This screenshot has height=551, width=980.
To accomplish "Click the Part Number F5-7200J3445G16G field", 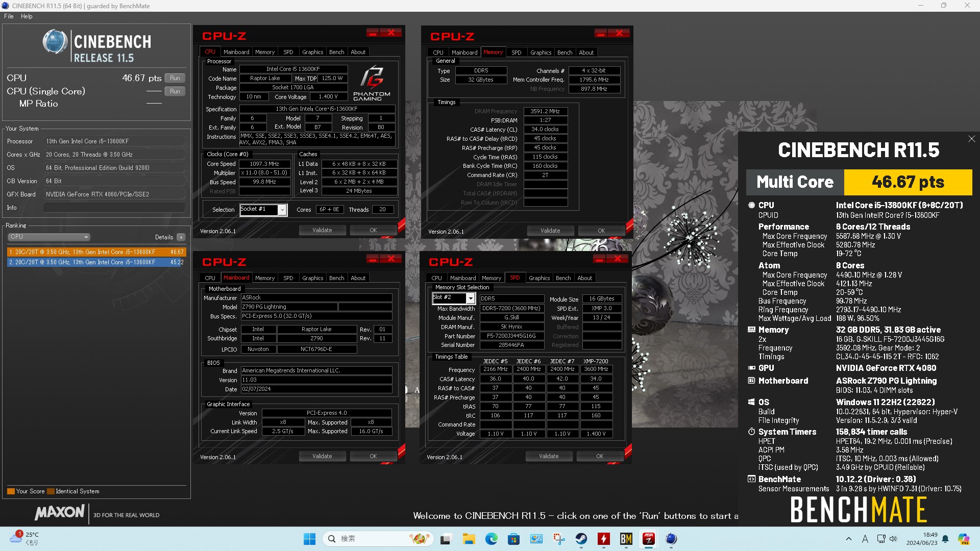I will point(511,336).
